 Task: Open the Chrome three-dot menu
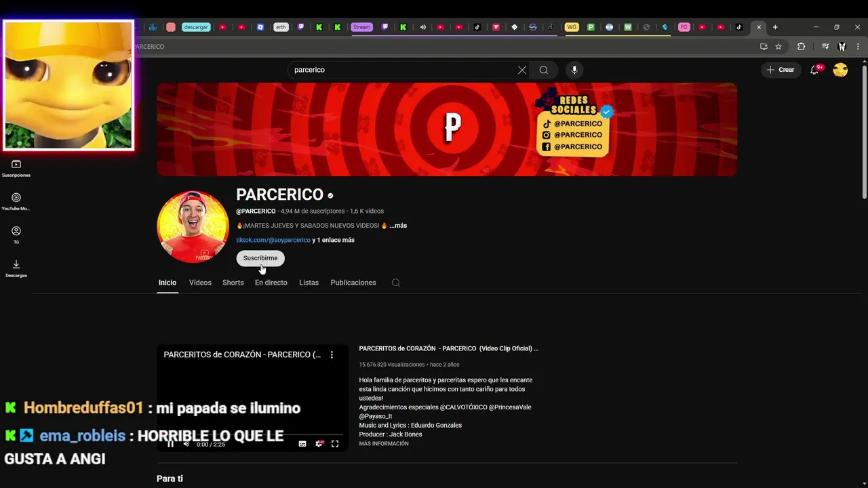pos(858,46)
